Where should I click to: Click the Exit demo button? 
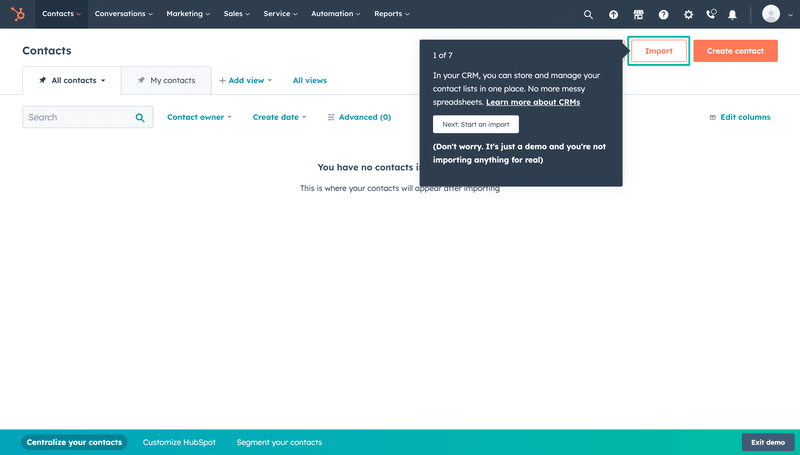click(768, 442)
